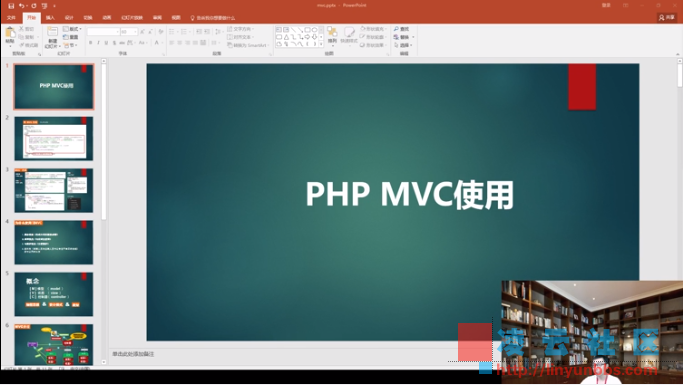Toggle Underline formatting
Viewport: 683px width, 385px height.
coord(106,43)
